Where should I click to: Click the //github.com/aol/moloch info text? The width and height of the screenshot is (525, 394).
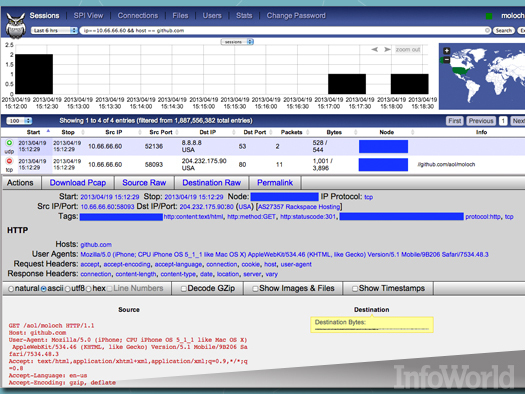pyautogui.click(x=446, y=164)
